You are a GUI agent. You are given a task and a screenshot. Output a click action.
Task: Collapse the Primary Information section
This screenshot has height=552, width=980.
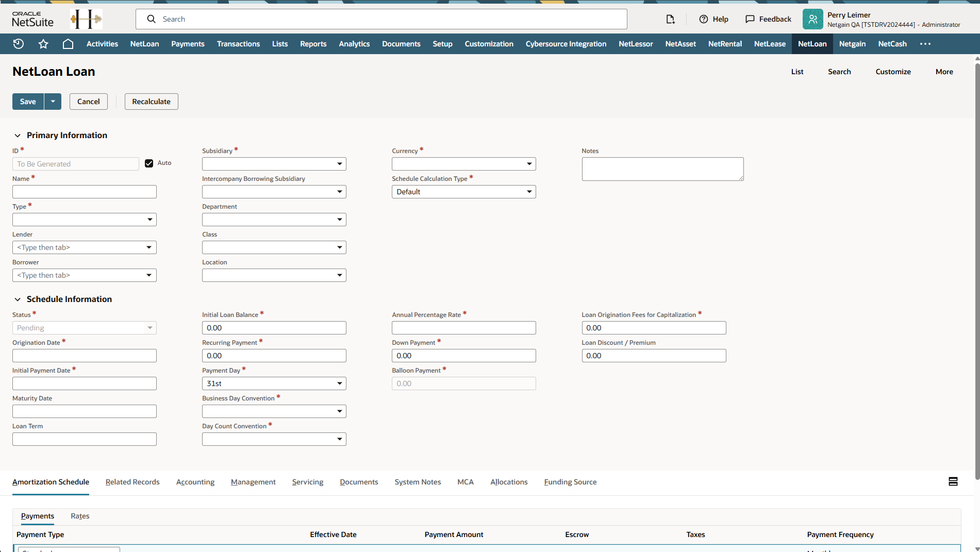pyautogui.click(x=18, y=136)
